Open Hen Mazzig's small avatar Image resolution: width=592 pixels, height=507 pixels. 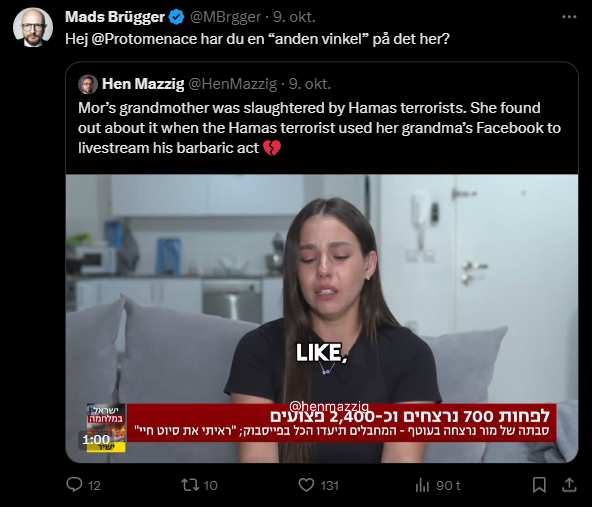pos(88,84)
